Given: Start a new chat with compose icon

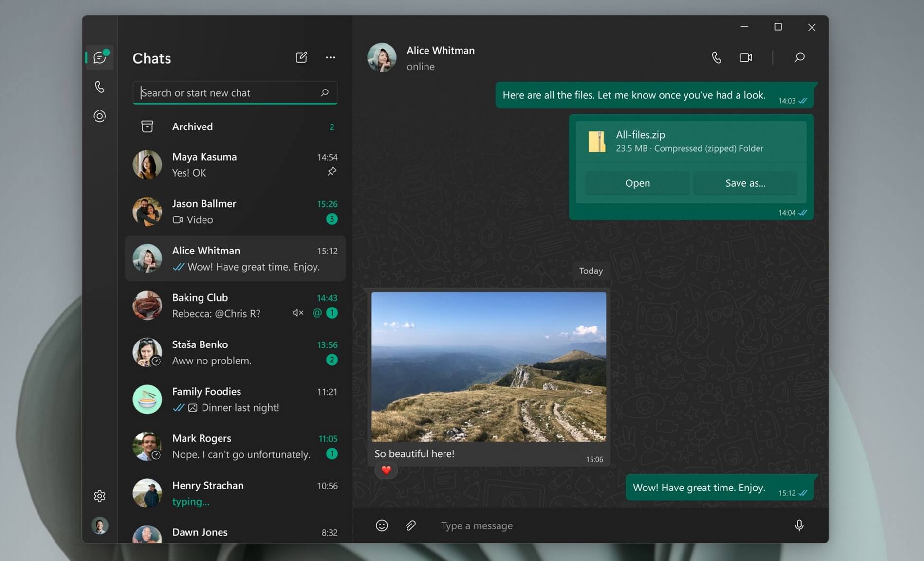Looking at the screenshot, I should pyautogui.click(x=301, y=57).
